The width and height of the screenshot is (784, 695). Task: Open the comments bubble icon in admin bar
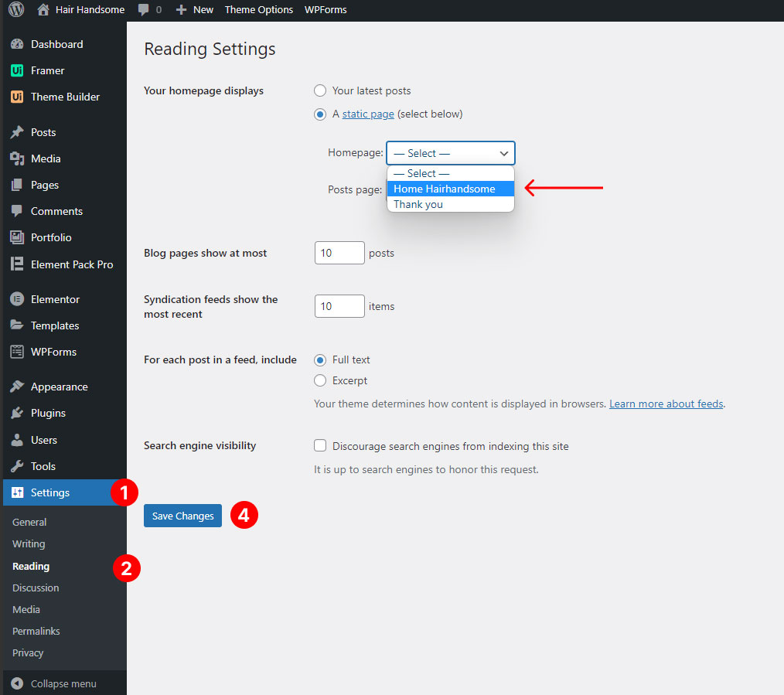pyautogui.click(x=143, y=10)
